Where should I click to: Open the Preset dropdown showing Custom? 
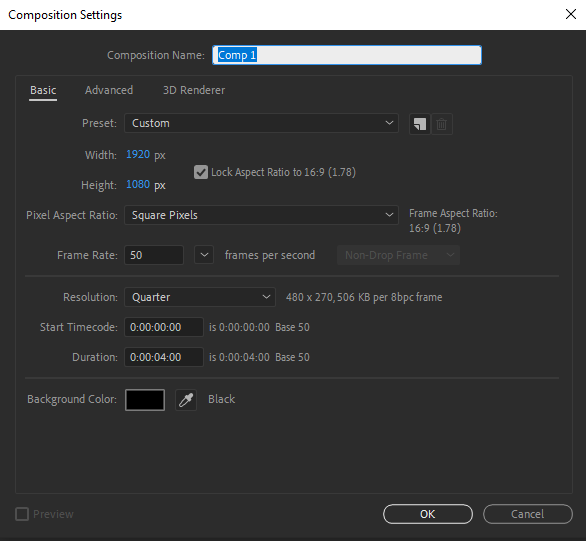(x=261, y=123)
